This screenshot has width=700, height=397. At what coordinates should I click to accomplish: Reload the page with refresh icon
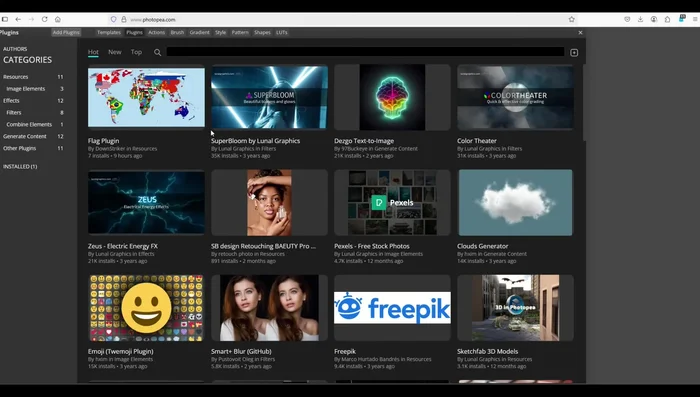tap(45, 19)
